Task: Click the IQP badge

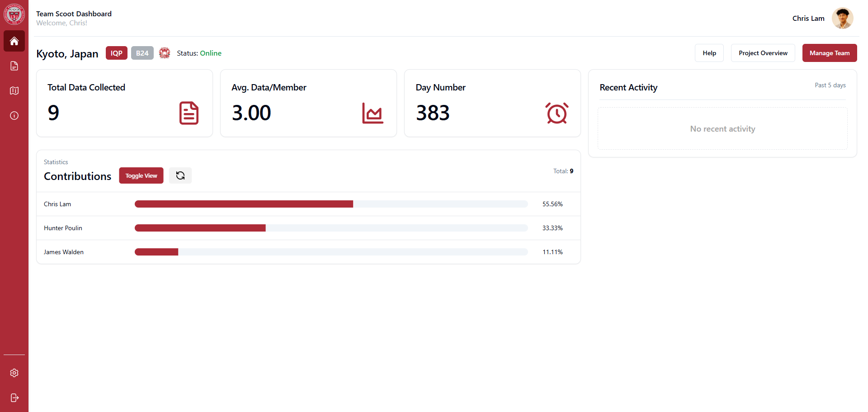Action: click(x=116, y=53)
